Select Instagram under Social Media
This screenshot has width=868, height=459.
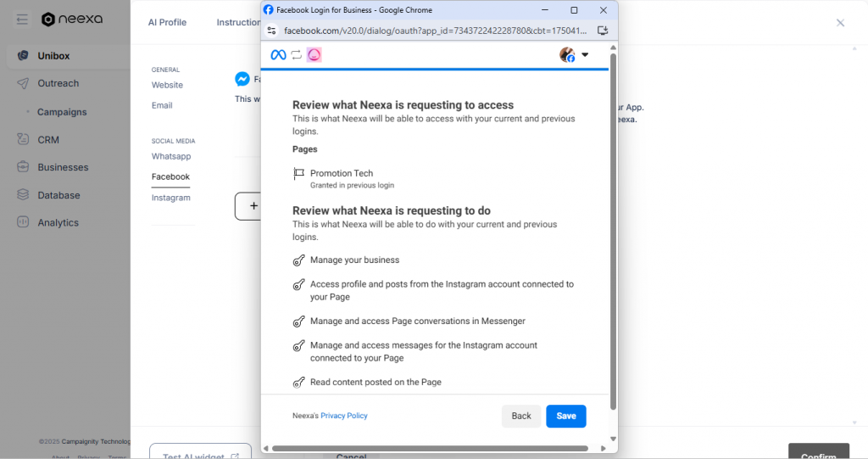click(170, 198)
